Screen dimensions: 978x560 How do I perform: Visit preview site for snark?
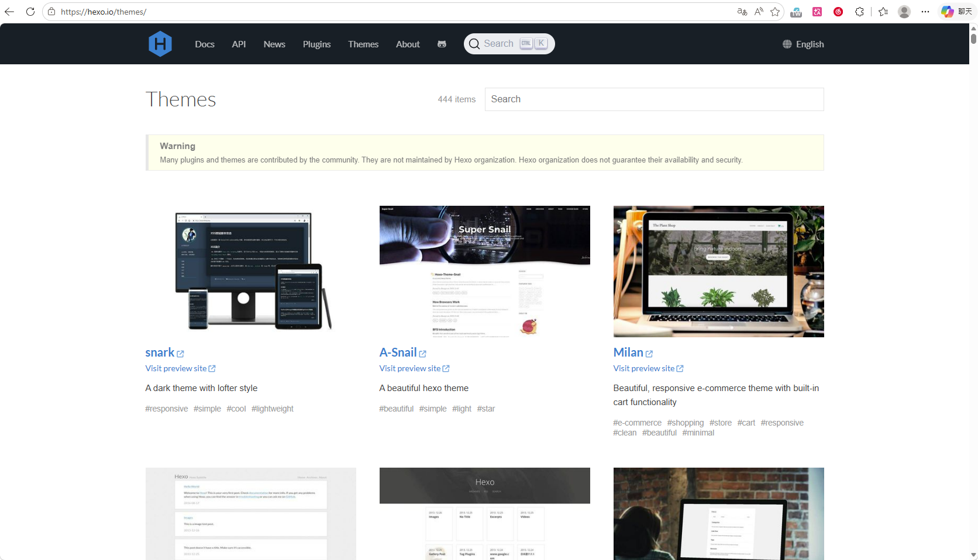point(180,368)
